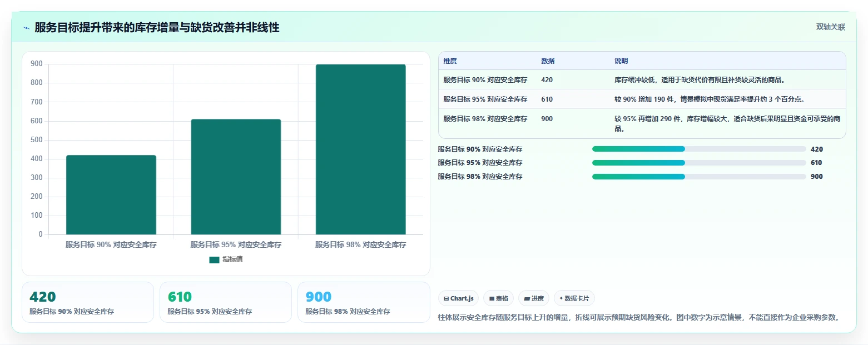Click the 维度 column header
Image resolution: width=868 pixels, height=345 pixels.
(x=450, y=61)
